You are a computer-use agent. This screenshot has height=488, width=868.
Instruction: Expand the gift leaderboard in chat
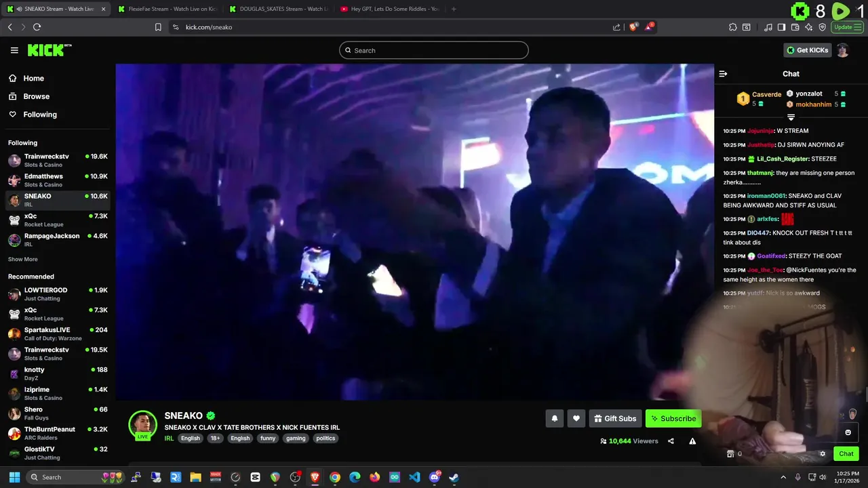(x=791, y=117)
